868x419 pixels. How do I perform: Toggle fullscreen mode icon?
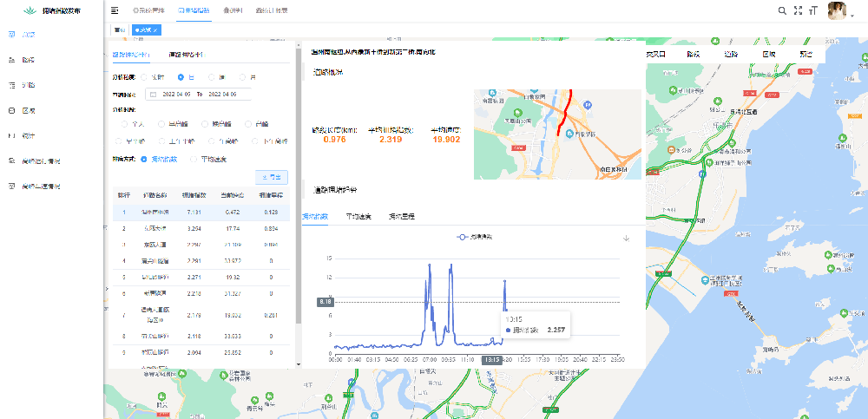click(x=797, y=10)
